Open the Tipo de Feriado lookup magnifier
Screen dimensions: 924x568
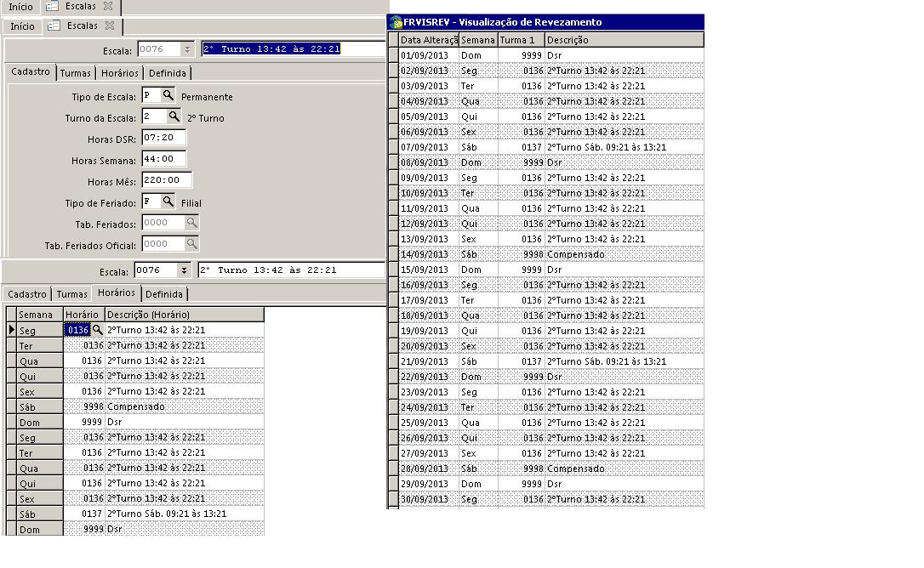pos(168,202)
